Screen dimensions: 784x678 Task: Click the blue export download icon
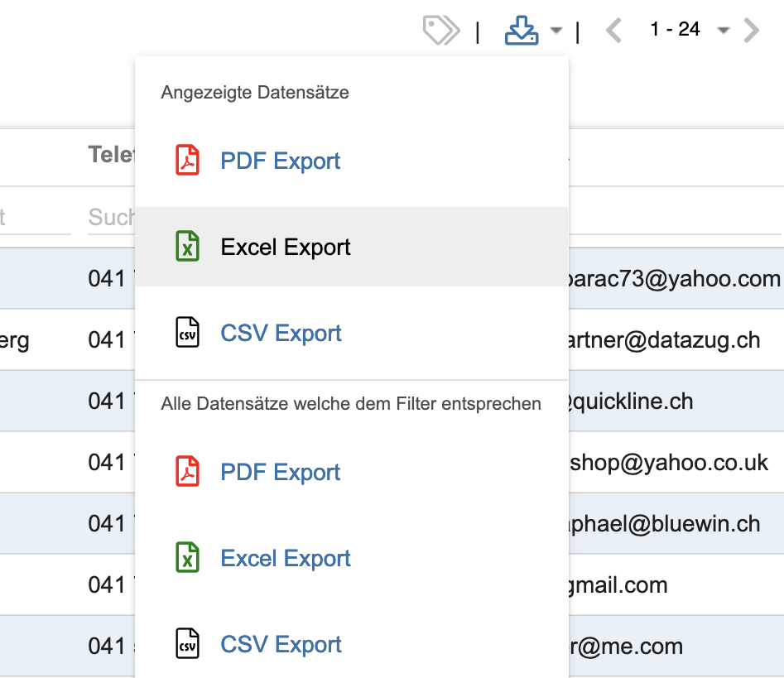tap(522, 31)
